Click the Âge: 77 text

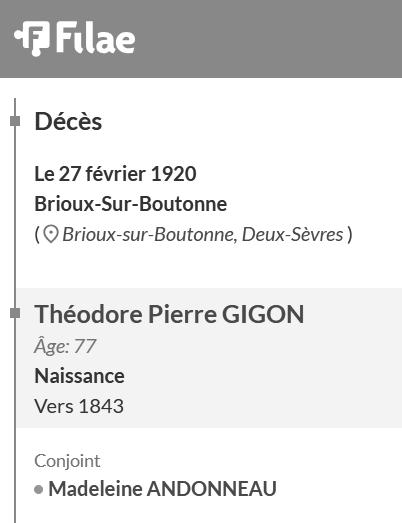point(65,346)
